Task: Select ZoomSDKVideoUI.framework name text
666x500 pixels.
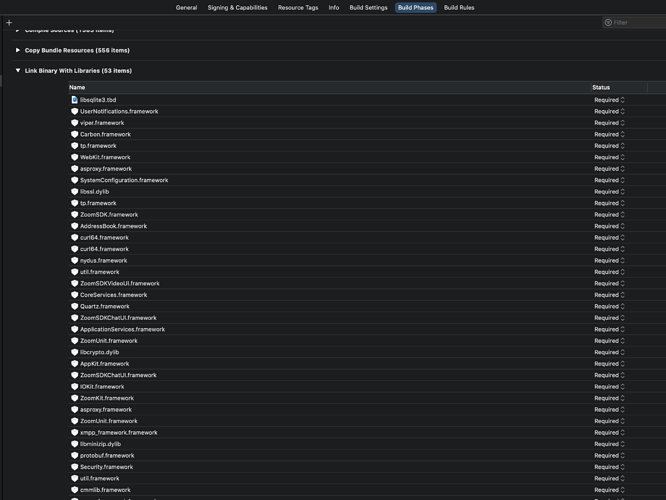Action: tap(120, 283)
